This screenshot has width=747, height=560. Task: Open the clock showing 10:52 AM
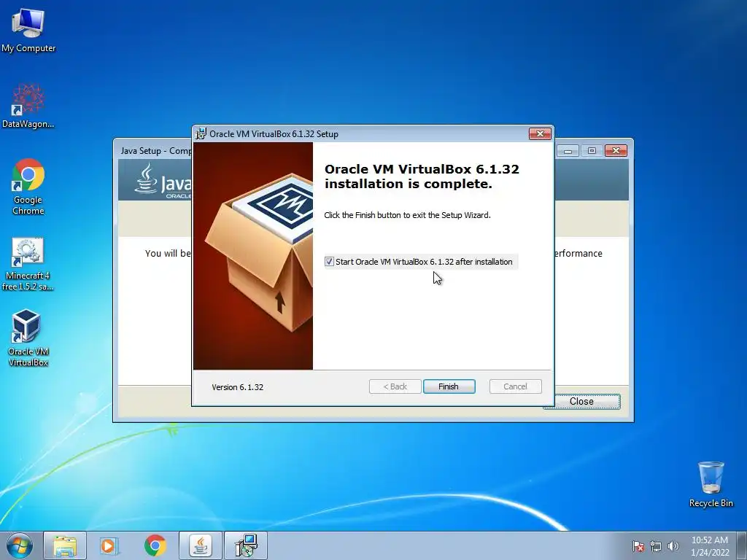pyautogui.click(x=709, y=546)
